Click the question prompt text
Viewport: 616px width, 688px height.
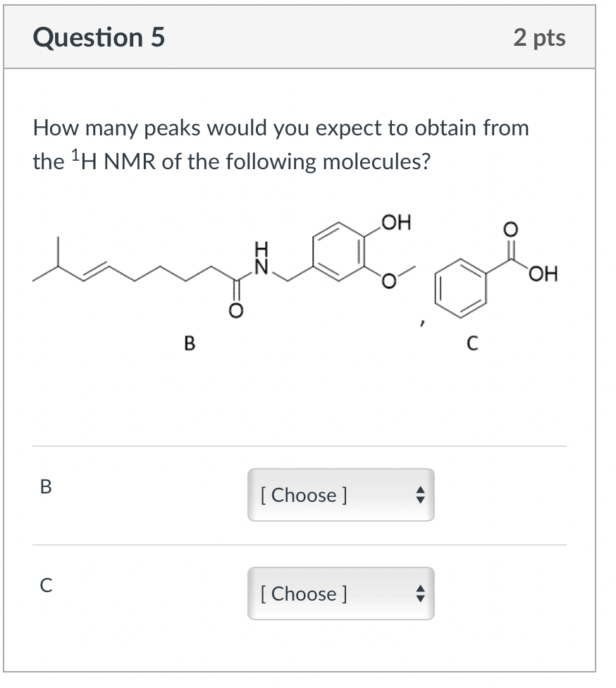coord(281,145)
